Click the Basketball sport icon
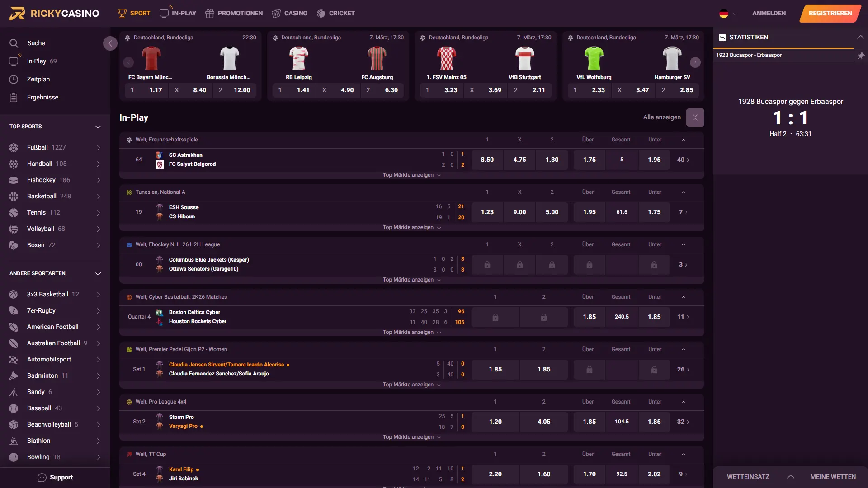 14,196
